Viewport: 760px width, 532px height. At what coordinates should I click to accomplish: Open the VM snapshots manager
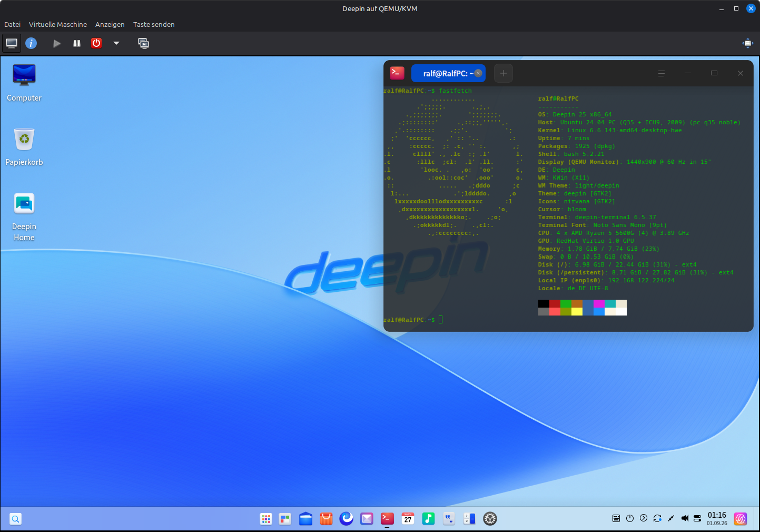coord(143,43)
